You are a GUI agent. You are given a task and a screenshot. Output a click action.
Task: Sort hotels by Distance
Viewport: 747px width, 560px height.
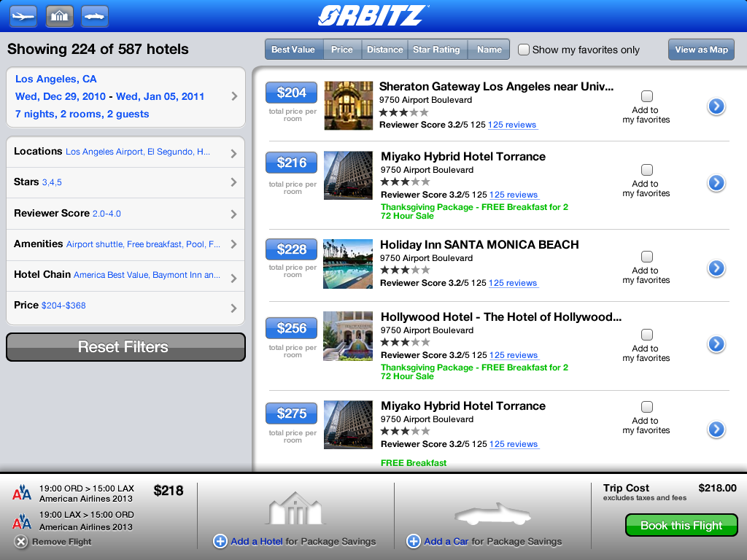click(x=385, y=50)
